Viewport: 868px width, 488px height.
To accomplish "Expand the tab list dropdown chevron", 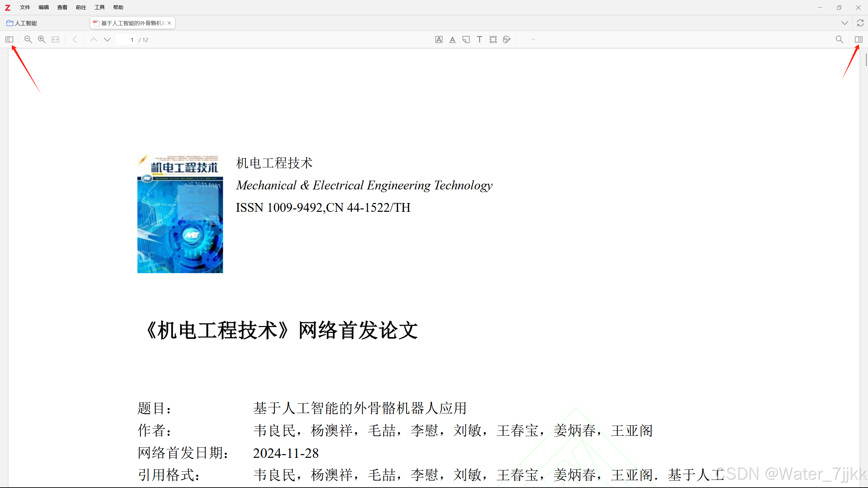I will pos(845,23).
